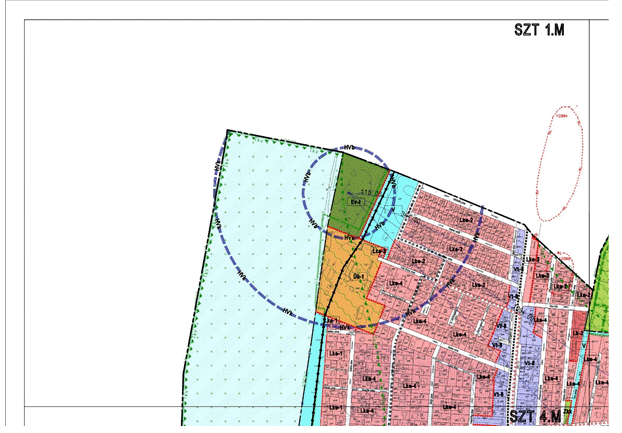Click the Ev-1 text label
This screenshot has height=433, width=622.
point(354,203)
